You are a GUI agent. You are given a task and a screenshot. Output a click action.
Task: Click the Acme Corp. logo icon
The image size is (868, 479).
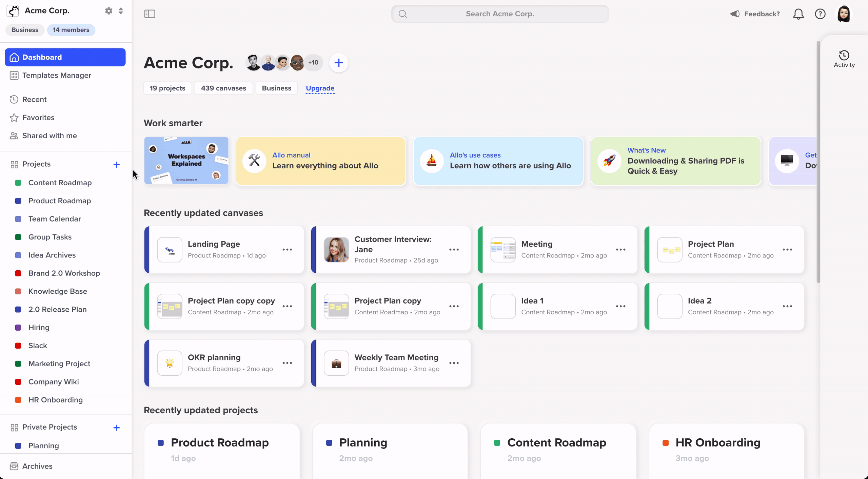point(13,11)
